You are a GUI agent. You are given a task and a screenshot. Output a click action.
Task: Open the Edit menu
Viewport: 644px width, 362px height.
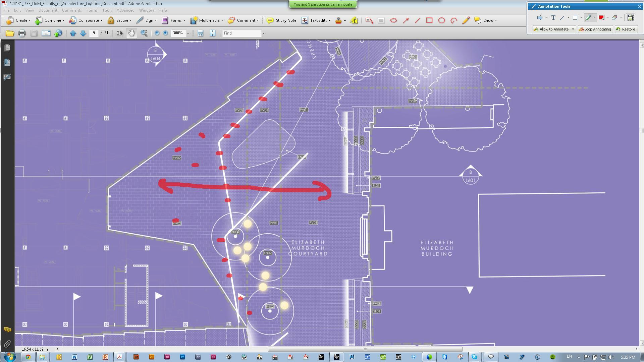(x=17, y=10)
